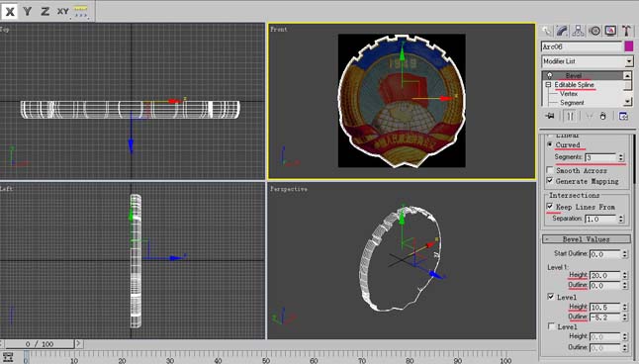The height and width of the screenshot is (364, 639).
Task: Open Configure Modifier Sets icon
Action: [x=623, y=116]
